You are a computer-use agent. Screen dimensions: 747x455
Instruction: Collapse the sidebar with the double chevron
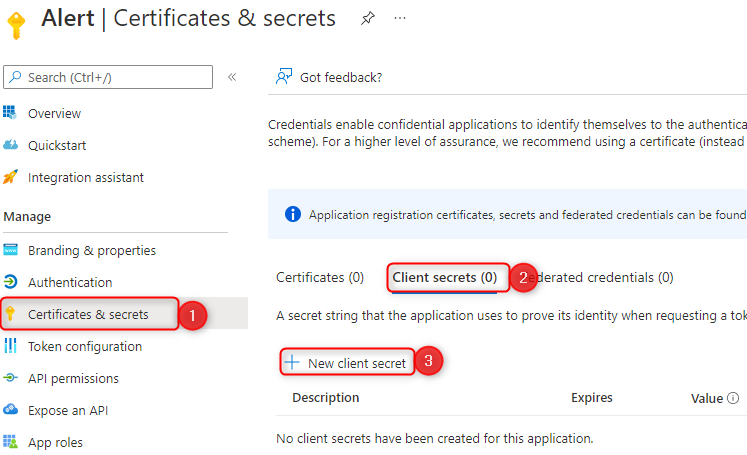pos(232,77)
